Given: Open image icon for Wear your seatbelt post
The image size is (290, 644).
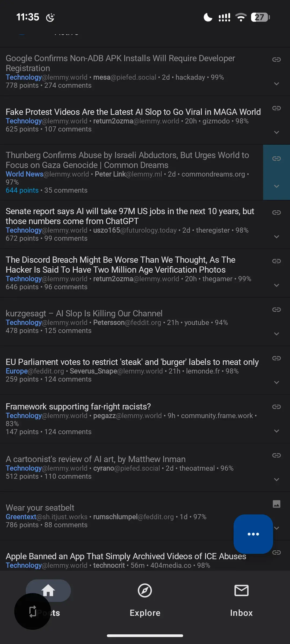Looking at the screenshot, I should pyautogui.click(x=276, y=504).
